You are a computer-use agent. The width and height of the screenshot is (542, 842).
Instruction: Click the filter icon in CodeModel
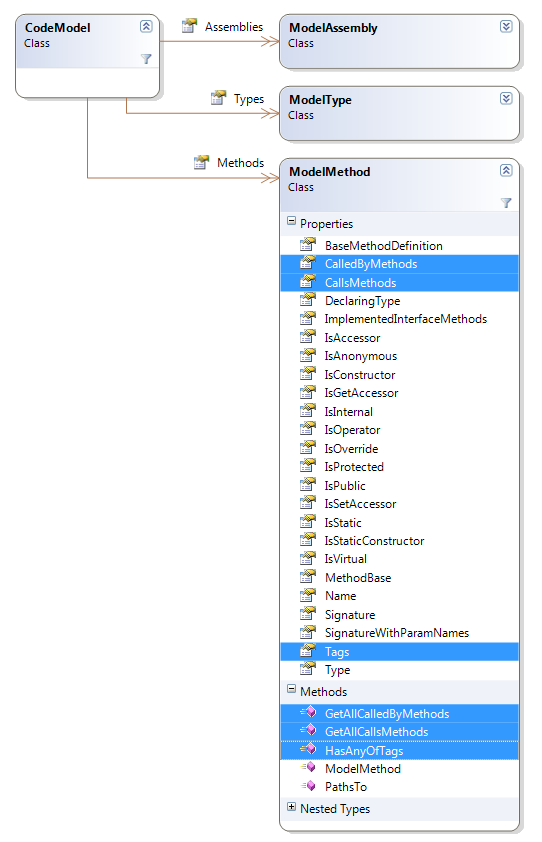[x=146, y=59]
